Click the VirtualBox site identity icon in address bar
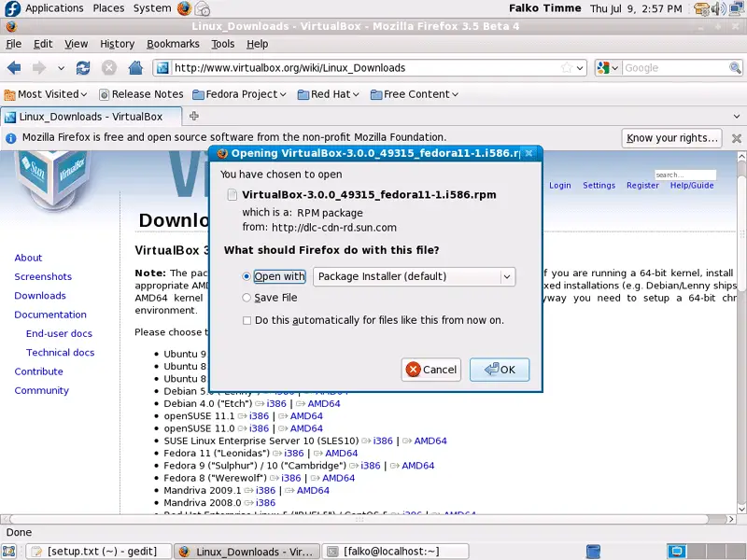 coord(162,68)
